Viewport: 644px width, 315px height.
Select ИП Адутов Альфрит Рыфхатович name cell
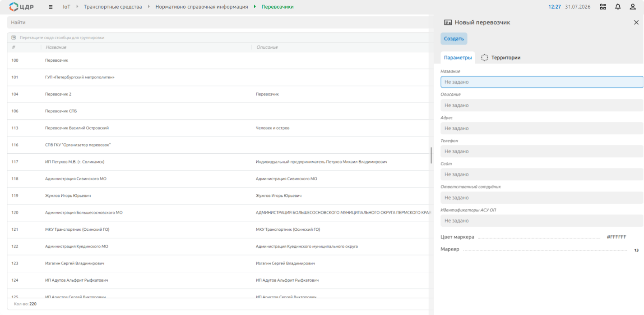[76, 280]
